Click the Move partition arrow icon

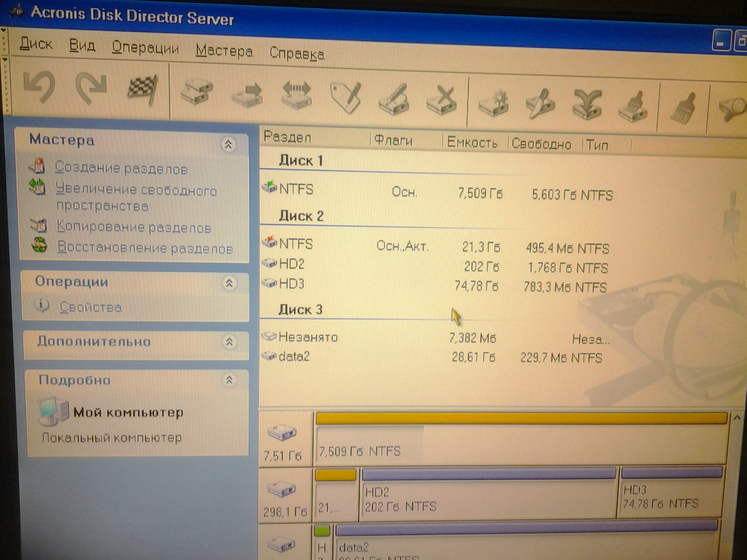248,96
